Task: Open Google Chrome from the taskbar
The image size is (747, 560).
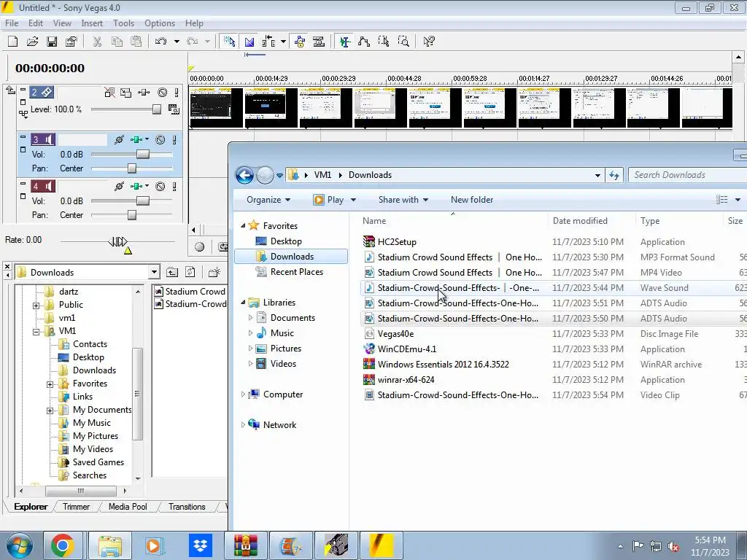Action: (63, 545)
